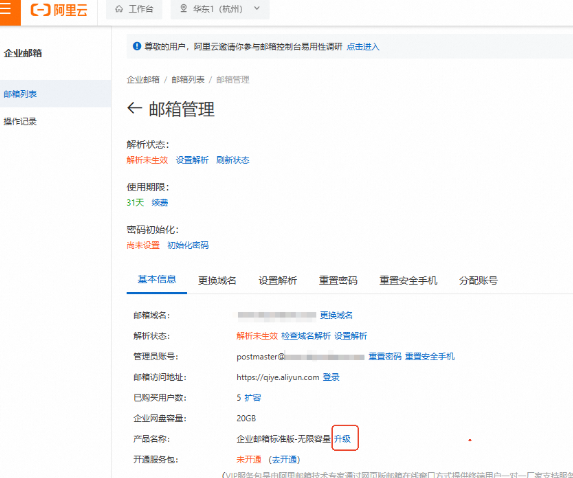Click 扩容 link in 已购买用户数 row
573x478 pixels.
(x=253, y=397)
